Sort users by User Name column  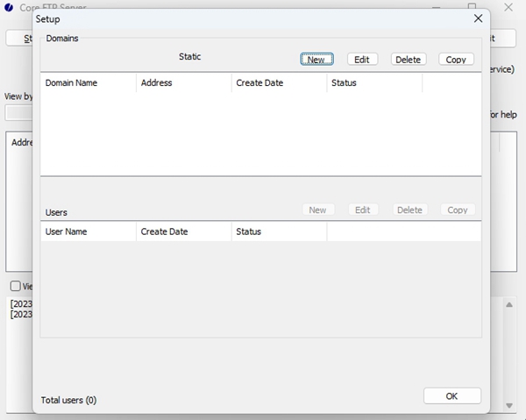(x=88, y=231)
